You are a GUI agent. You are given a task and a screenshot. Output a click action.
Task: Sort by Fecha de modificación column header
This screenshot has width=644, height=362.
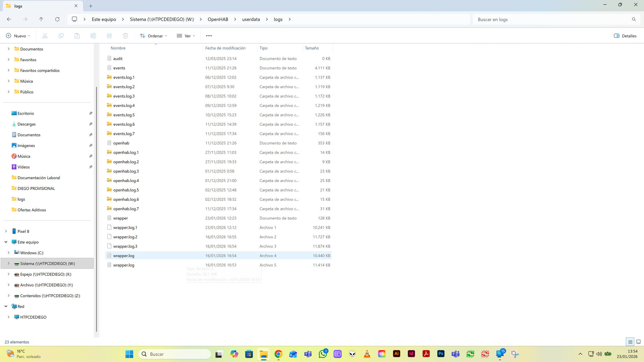pos(225,48)
